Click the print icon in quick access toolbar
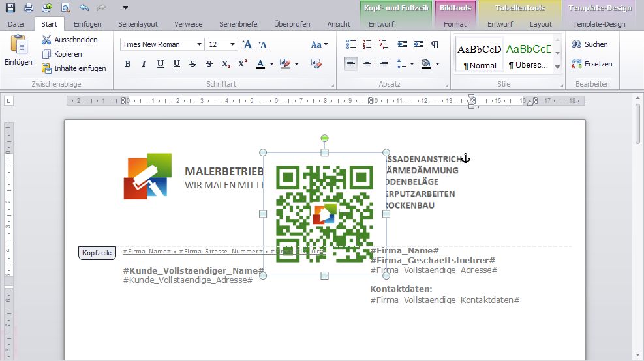 (29, 7)
